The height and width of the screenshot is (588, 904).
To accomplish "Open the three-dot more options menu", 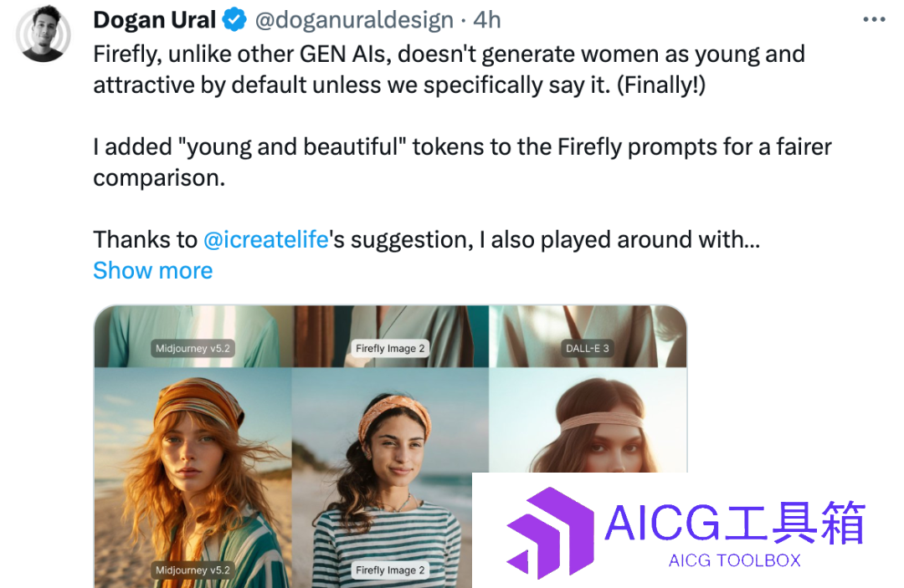I will coord(874,19).
